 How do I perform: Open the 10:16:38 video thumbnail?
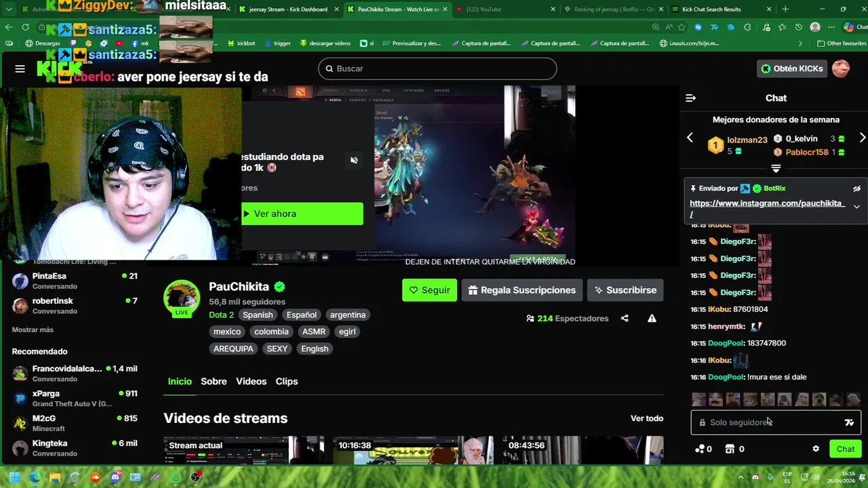click(414, 450)
